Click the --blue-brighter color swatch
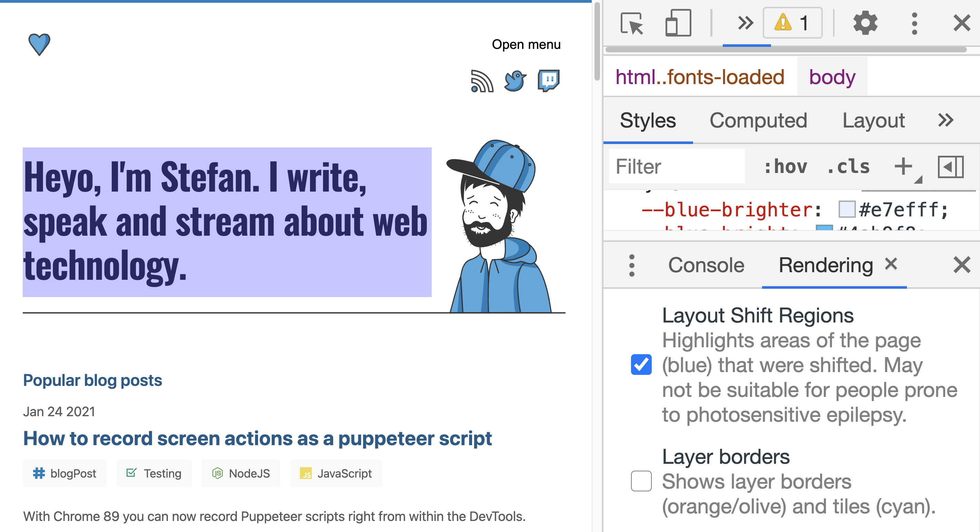This screenshot has height=532, width=980. [847, 209]
